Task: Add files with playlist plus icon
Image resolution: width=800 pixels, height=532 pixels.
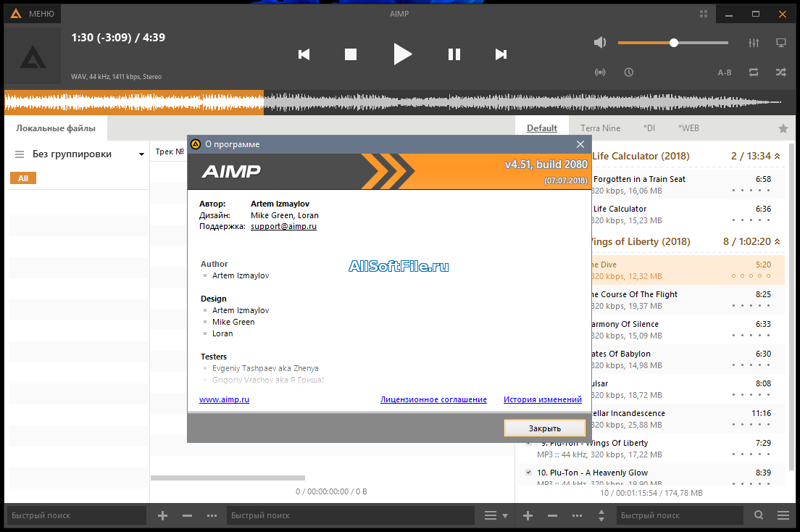Action: (x=528, y=515)
